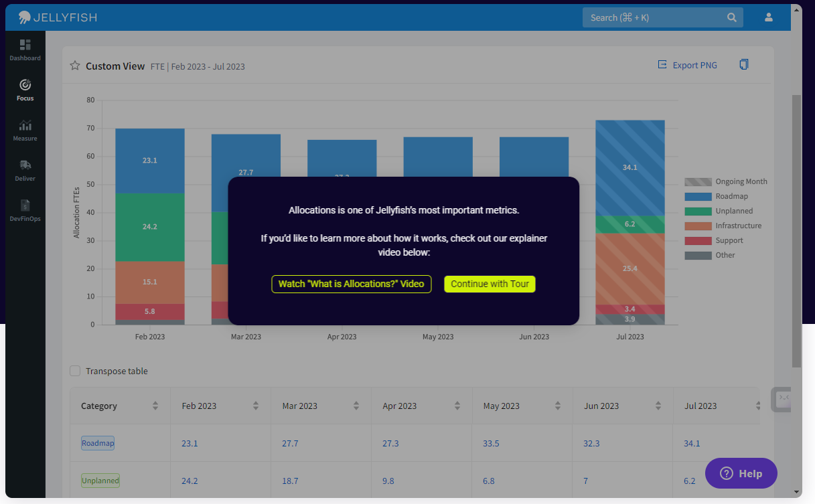
Task: Open the Measure sidebar section
Action: (x=25, y=131)
